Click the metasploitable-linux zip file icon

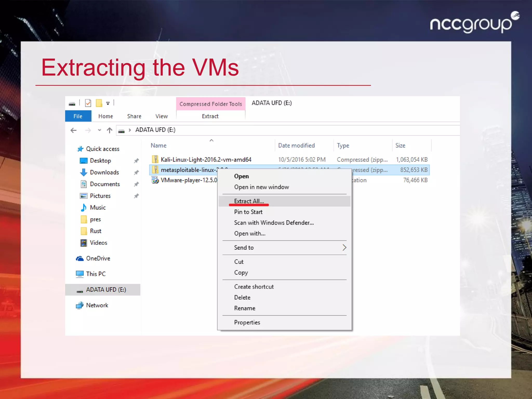coord(155,170)
